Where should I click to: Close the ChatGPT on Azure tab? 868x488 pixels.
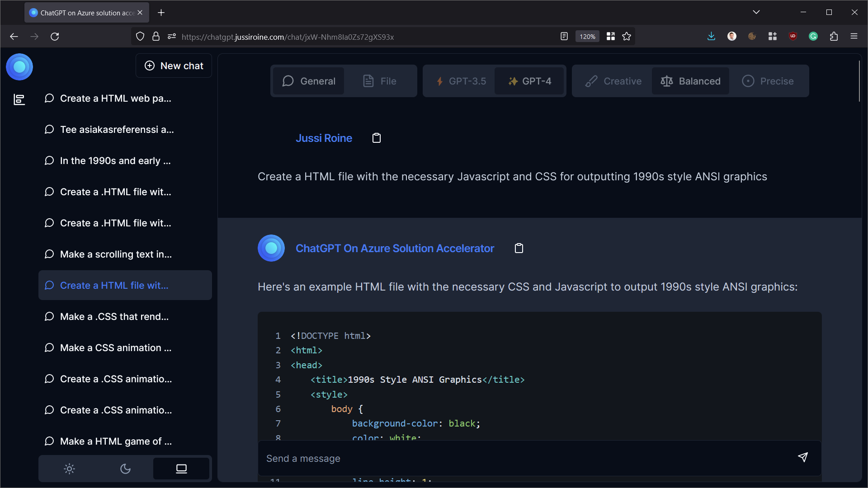coord(140,13)
